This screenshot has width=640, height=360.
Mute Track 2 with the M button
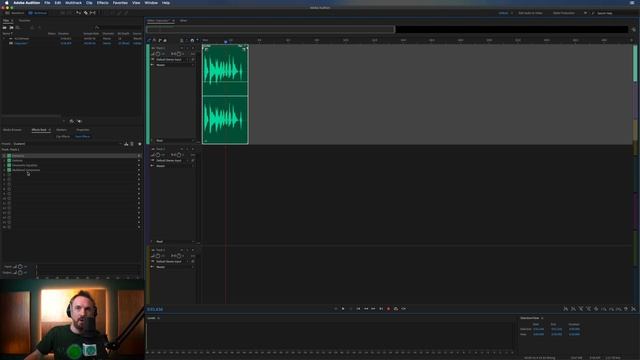(x=182, y=149)
